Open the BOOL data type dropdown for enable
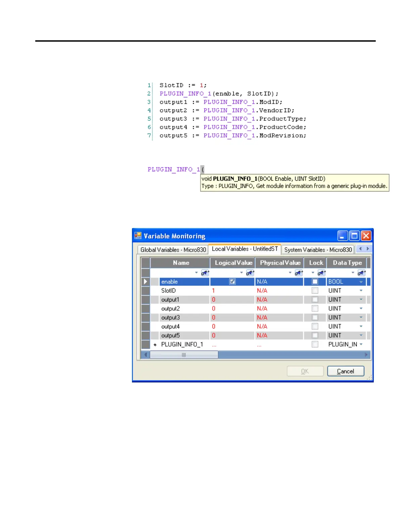The height and width of the screenshot is (532, 411). [x=361, y=282]
